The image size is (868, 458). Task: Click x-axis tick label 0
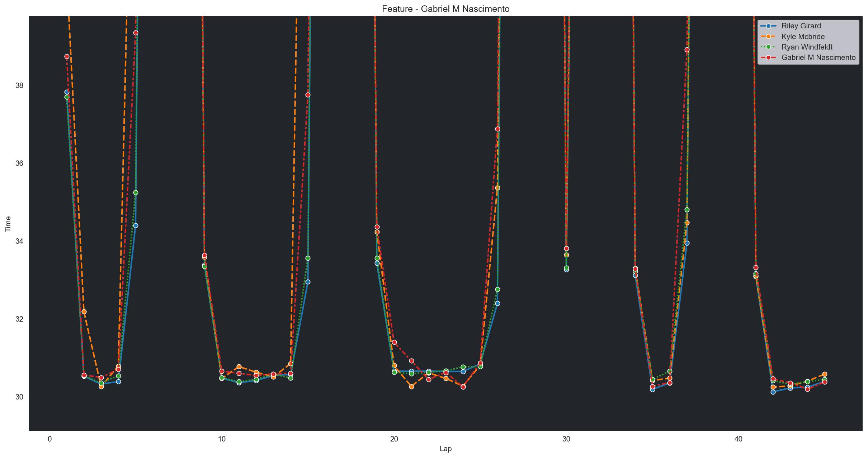click(49, 439)
